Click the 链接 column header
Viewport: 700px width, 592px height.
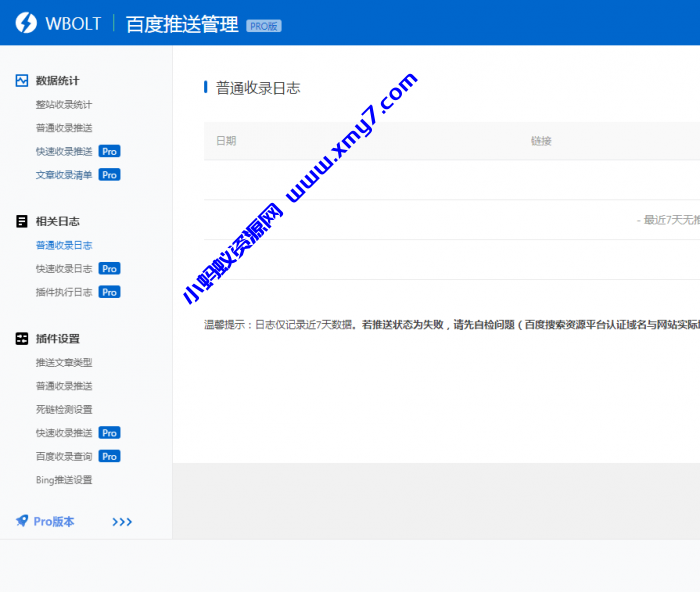[541, 141]
